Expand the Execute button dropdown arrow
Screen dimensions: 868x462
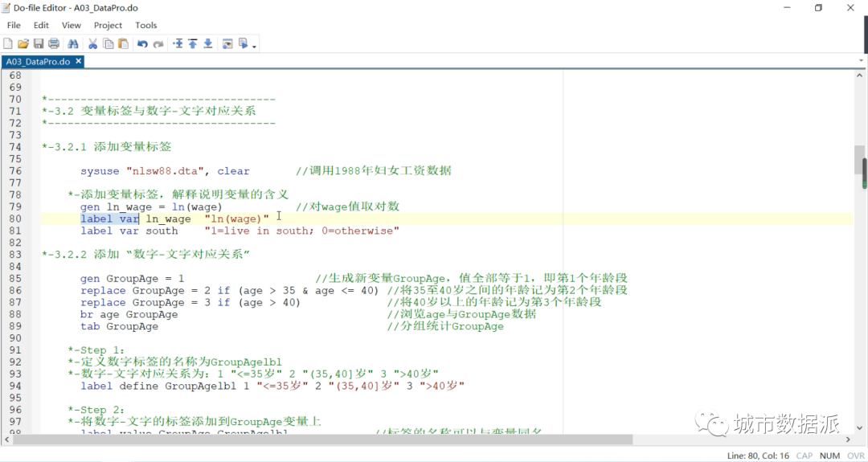coord(254,46)
